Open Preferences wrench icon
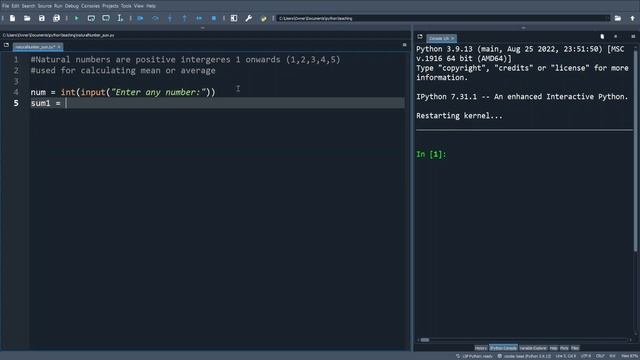 pyautogui.click(x=249, y=18)
